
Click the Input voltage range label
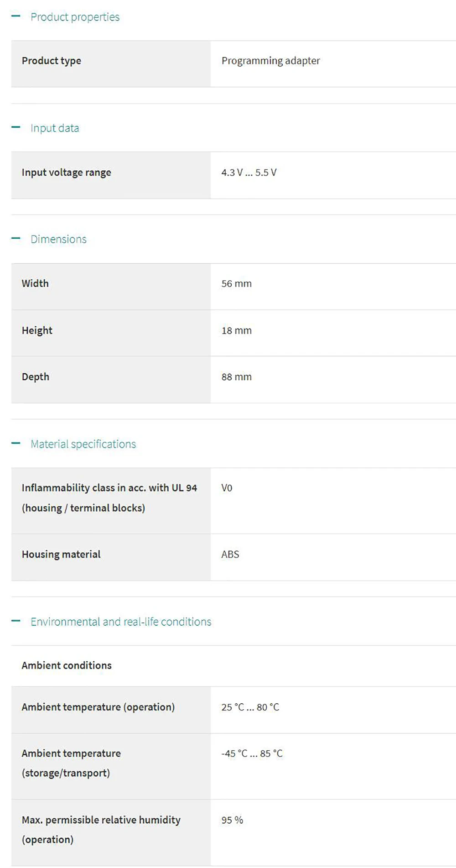coord(66,173)
